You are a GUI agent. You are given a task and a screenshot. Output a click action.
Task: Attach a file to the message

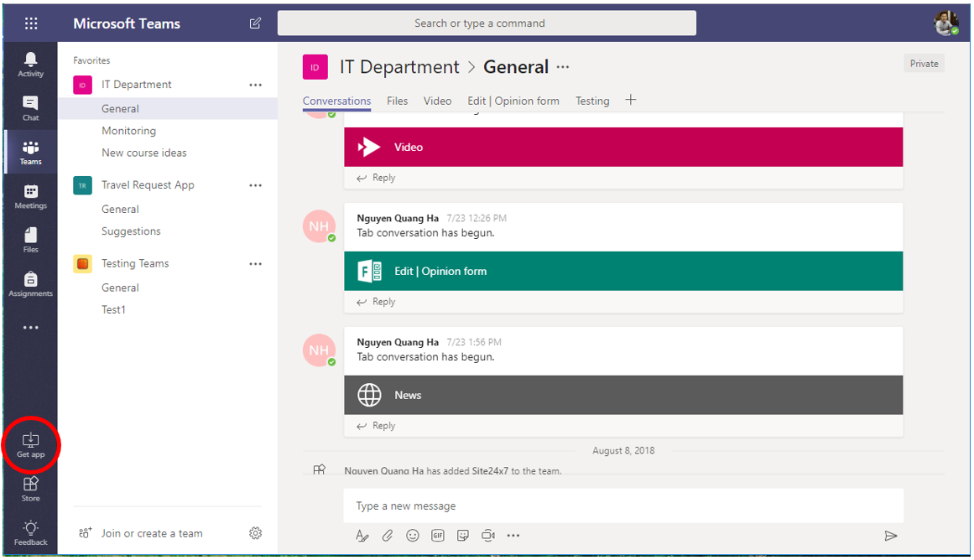click(x=387, y=535)
